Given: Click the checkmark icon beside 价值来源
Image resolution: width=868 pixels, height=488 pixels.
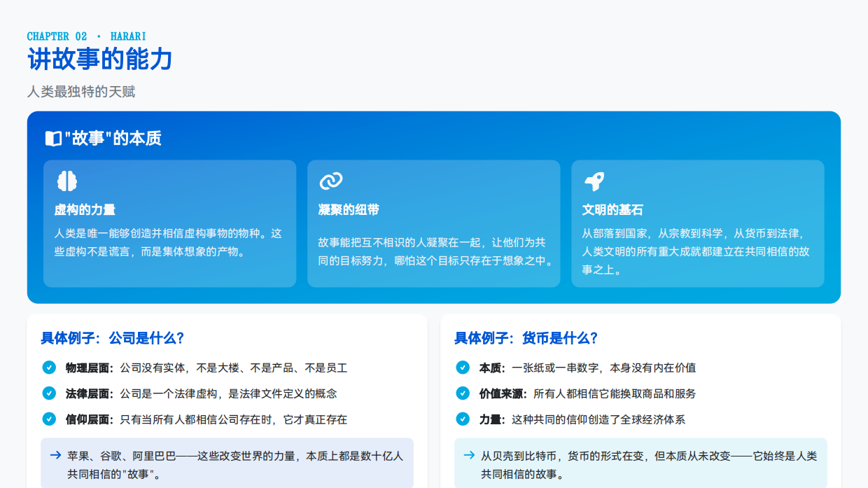Looking at the screenshot, I should pos(463,393).
